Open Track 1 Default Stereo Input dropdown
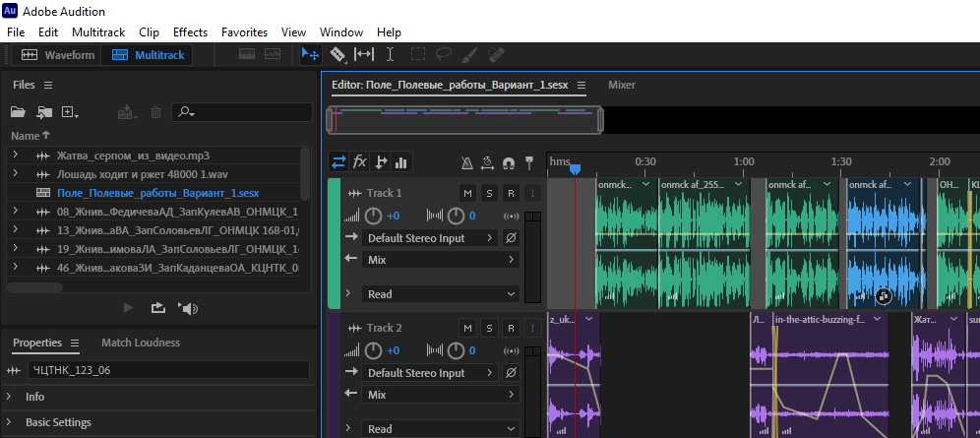Image resolution: width=980 pixels, height=438 pixels. 429,238
